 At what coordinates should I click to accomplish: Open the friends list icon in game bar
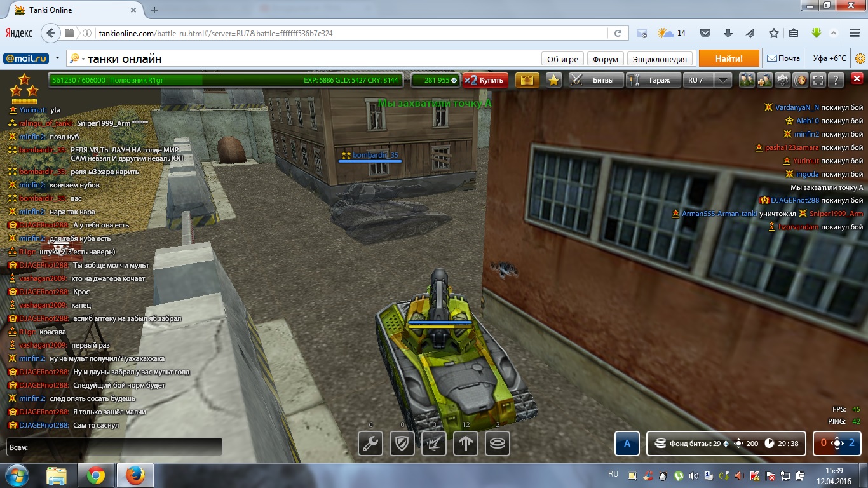746,80
